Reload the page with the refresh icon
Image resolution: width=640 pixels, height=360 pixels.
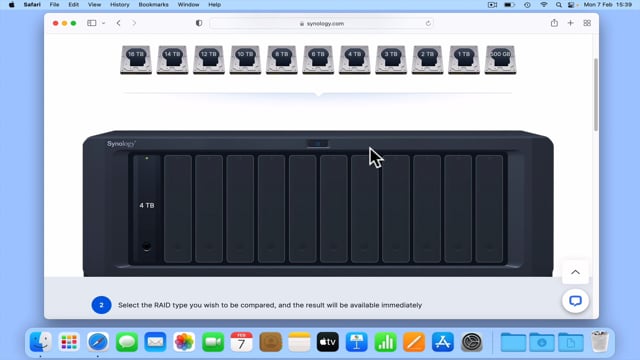[x=428, y=24]
